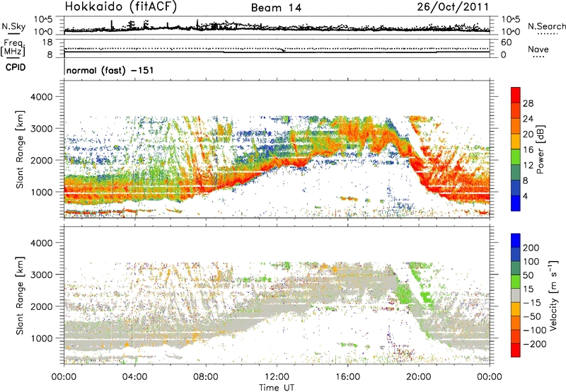Click the blue top of the velocity colorbar

[x=516, y=241]
